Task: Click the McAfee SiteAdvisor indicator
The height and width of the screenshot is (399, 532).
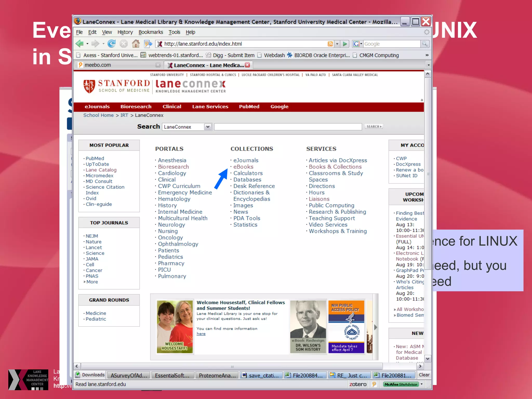Action: (x=401, y=384)
